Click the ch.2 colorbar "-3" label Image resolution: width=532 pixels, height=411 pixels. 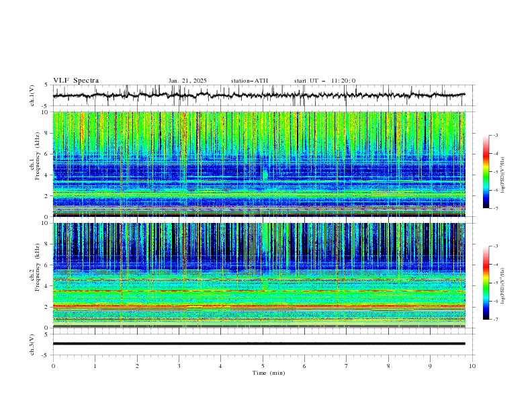tap(496, 246)
